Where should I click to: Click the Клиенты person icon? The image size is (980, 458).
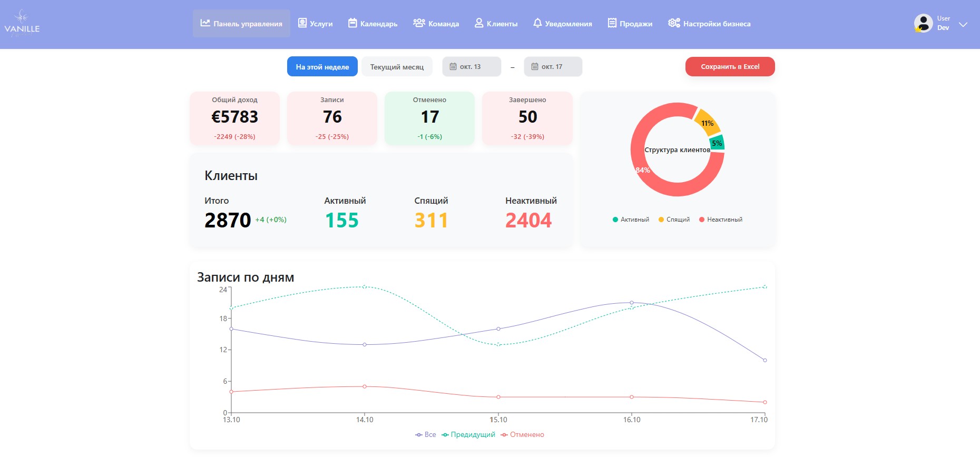click(479, 23)
